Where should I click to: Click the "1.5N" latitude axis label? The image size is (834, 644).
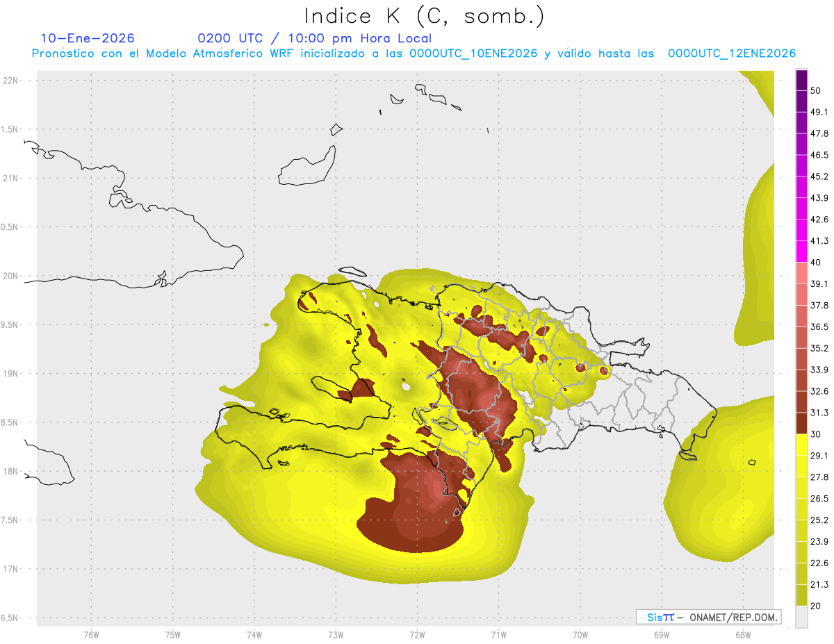tap(10, 129)
